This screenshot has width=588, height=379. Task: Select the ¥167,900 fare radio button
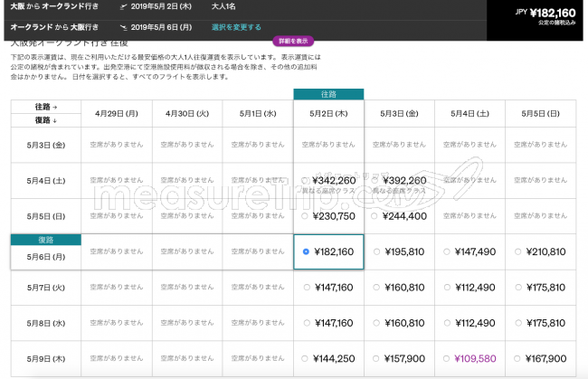pyautogui.click(x=517, y=359)
